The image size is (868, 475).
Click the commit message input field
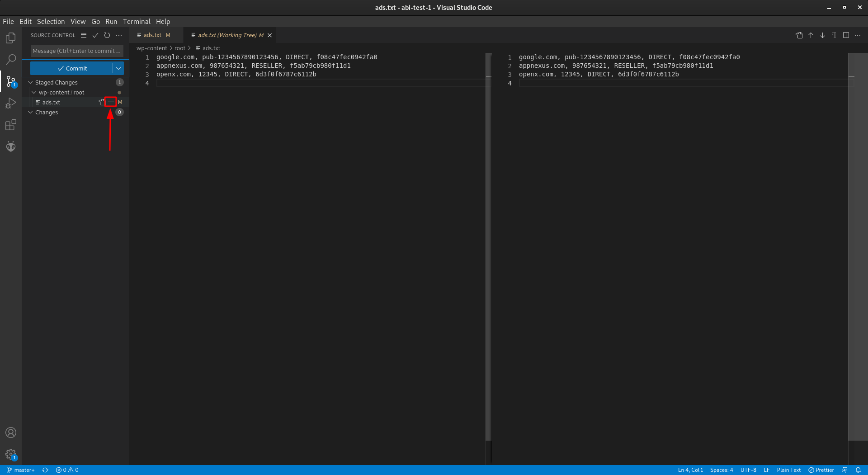click(x=77, y=51)
